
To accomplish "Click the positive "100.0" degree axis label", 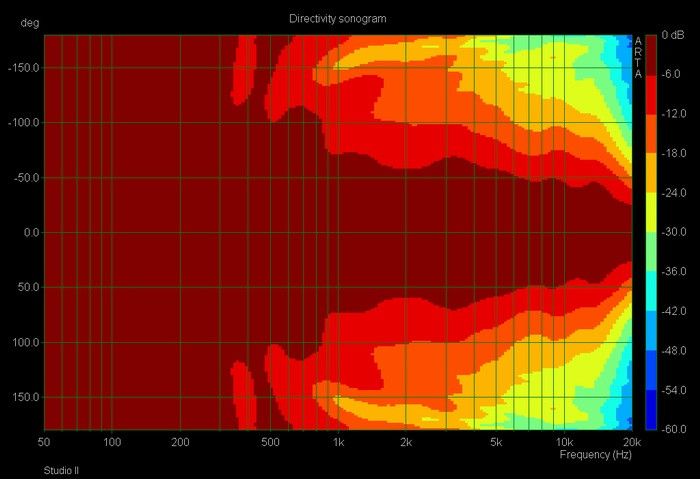I will click(x=26, y=342).
